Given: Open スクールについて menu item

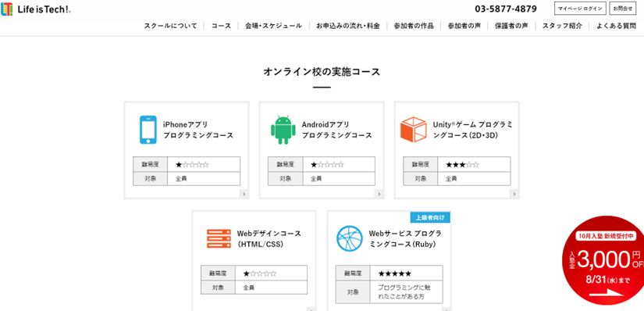Looking at the screenshot, I should click(170, 26).
